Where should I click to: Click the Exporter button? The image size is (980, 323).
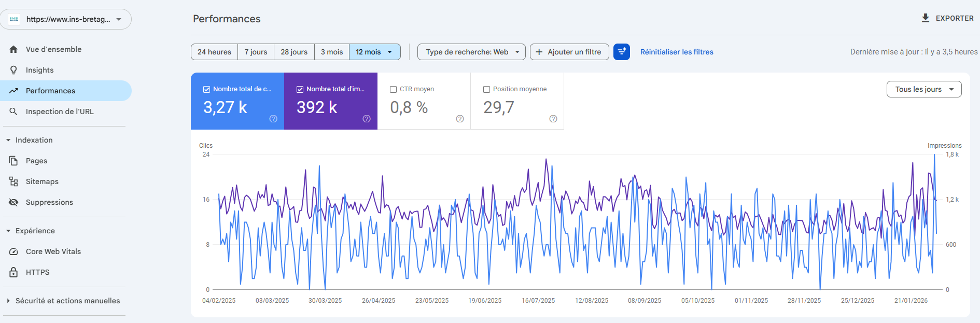click(x=947, y=18)
